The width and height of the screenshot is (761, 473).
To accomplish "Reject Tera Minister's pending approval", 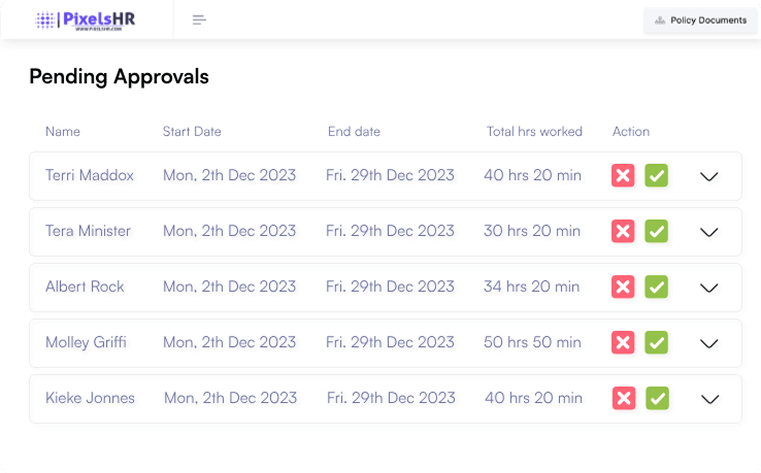I will coord(623,232).
